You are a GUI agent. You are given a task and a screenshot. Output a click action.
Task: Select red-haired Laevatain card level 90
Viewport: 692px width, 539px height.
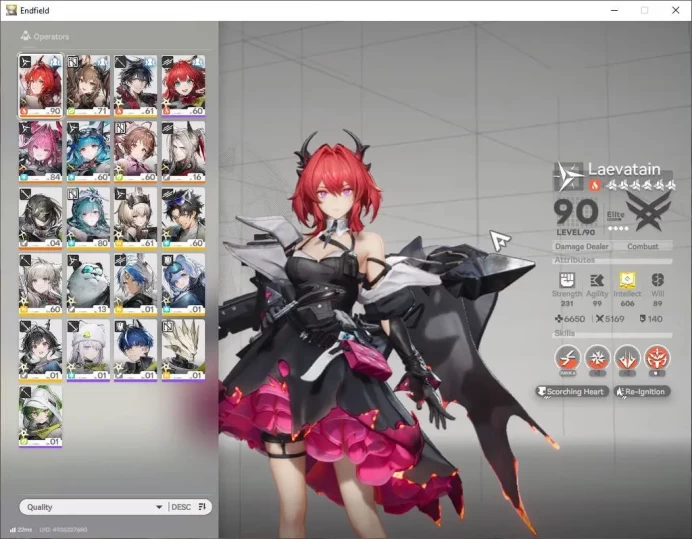point(40,86)
